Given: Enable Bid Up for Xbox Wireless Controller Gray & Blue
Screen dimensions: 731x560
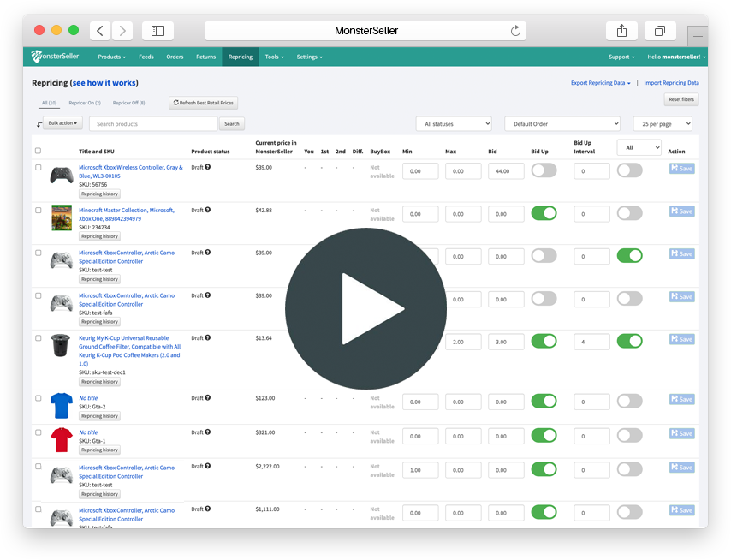Looking at the screenshot, I should pos(544,170).
